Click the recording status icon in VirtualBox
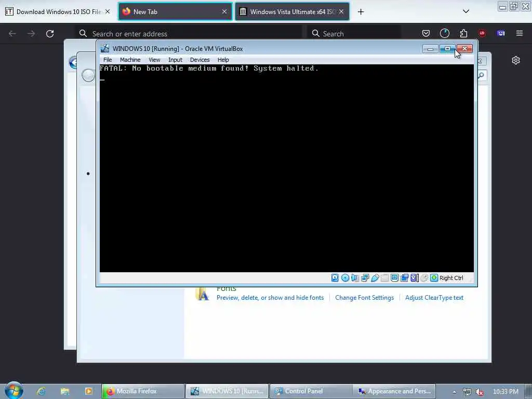Viewport: 532px width, 399px height. [404, 278]
